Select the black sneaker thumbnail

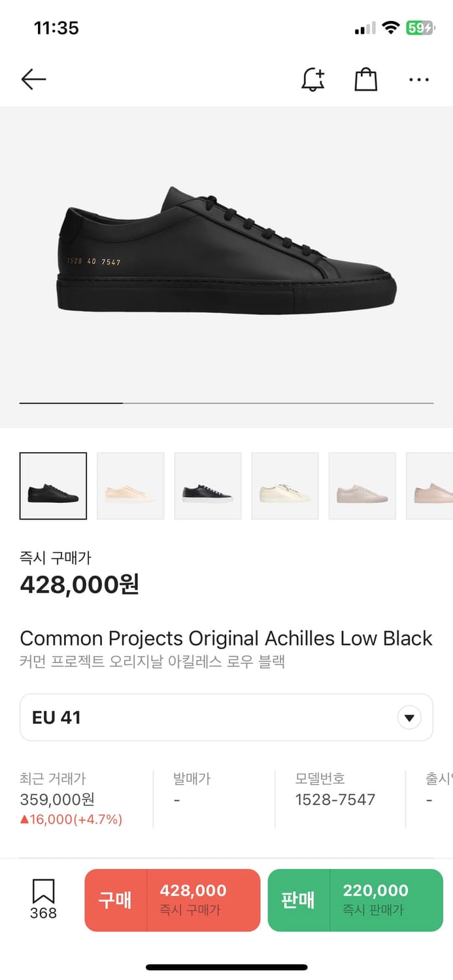pos(53,486)
